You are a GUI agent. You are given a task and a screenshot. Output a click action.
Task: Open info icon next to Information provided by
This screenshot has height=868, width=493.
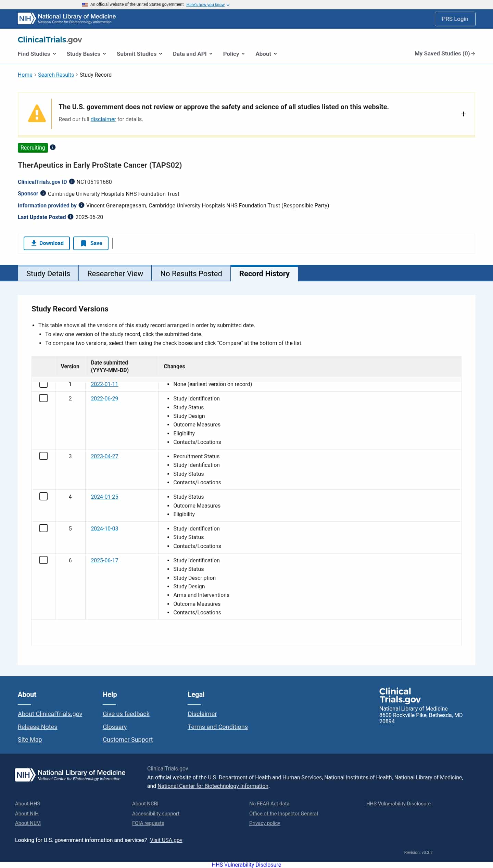coord(81,205)
